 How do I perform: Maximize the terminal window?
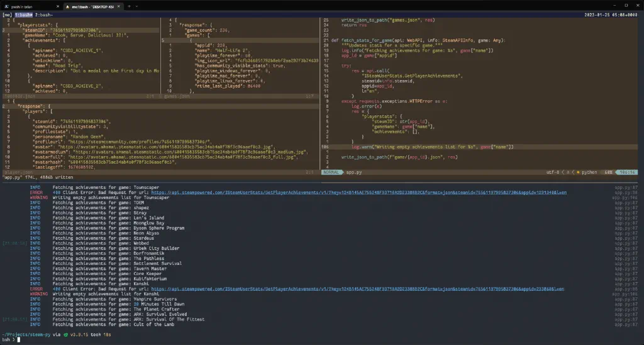pyautogui.click(x=626, y=5)
